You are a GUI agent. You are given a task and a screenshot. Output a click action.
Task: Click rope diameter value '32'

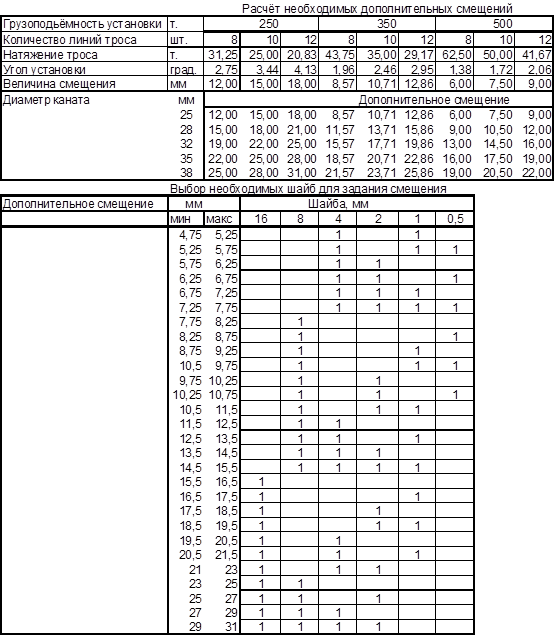(x=186, y=144)
